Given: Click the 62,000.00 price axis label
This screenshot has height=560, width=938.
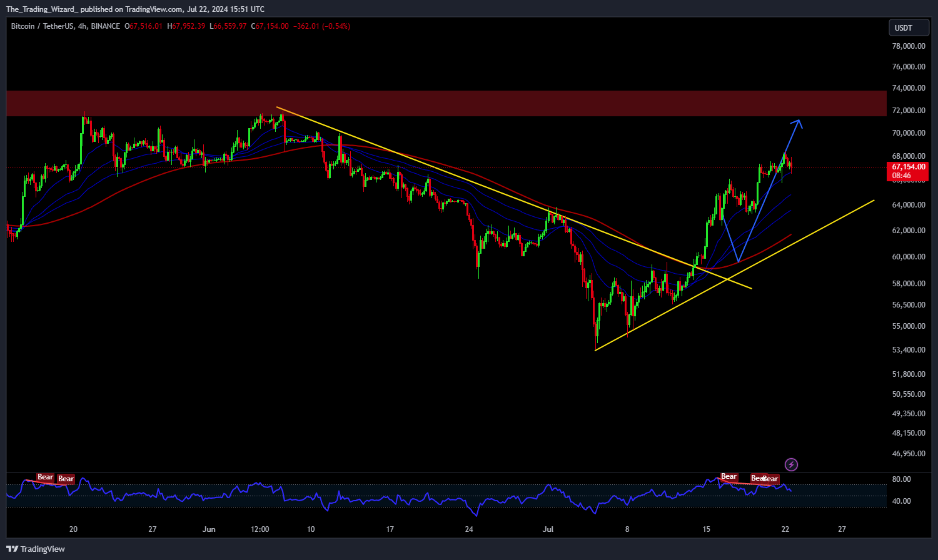Looking at the screenshot, I should (x=909, y=231).
